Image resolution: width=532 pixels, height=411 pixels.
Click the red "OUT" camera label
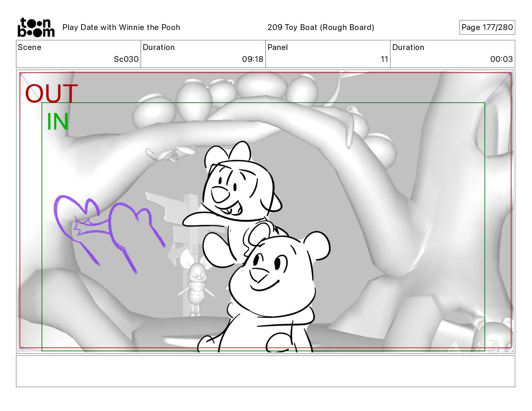click(x=52, y=93)
